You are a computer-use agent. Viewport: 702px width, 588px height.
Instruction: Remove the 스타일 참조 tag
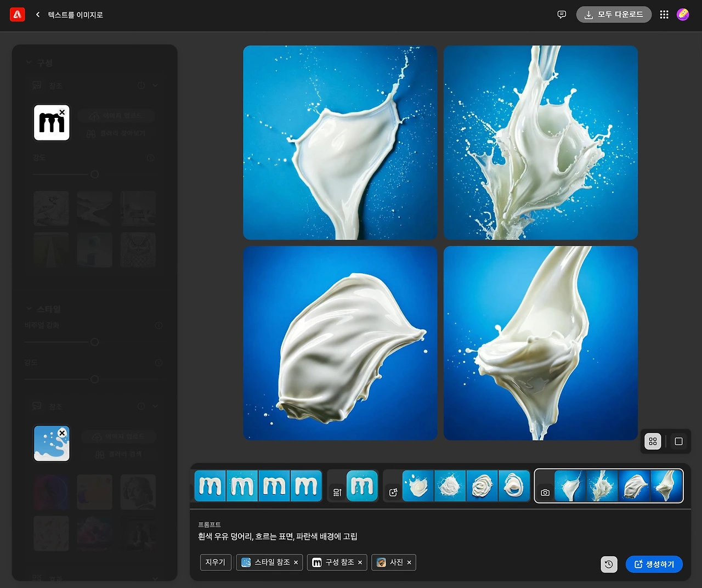pos(296,563)
